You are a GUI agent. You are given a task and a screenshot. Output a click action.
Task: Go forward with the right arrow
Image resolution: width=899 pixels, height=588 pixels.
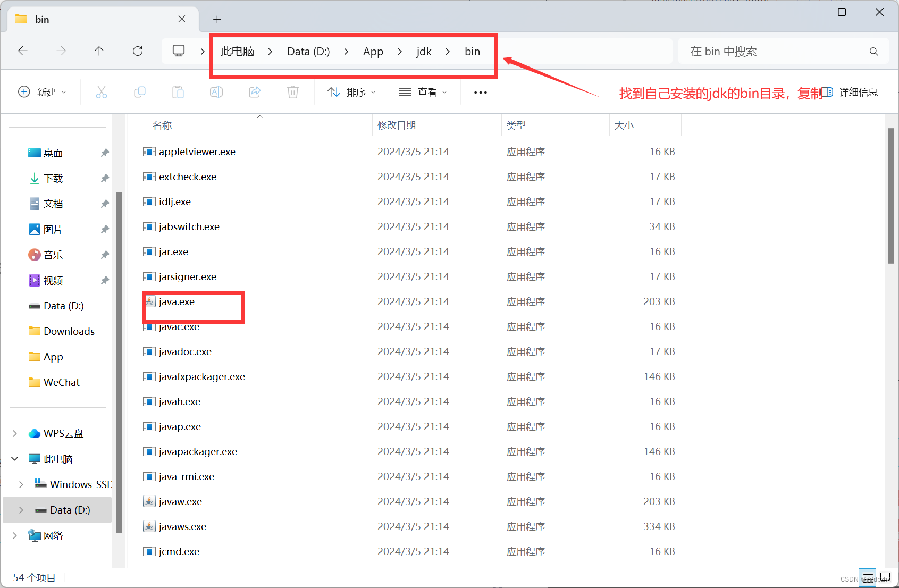tap(61, 51)
